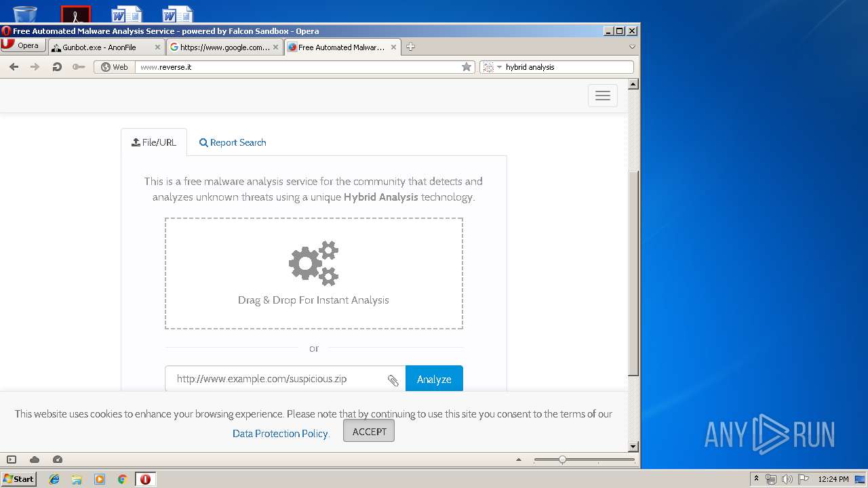Reload the page with reload icon
Viewport: 868px width, 488px height.
tap(57, 67)
